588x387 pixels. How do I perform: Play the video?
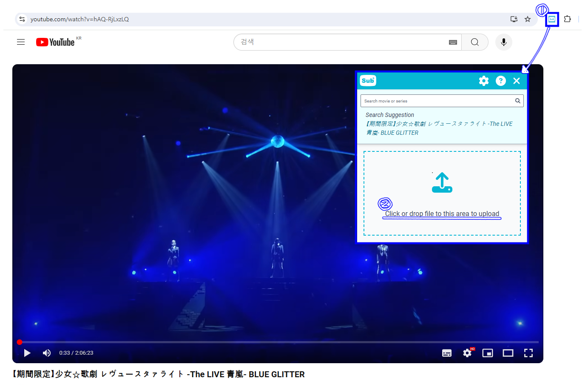(x=27, y=353)
